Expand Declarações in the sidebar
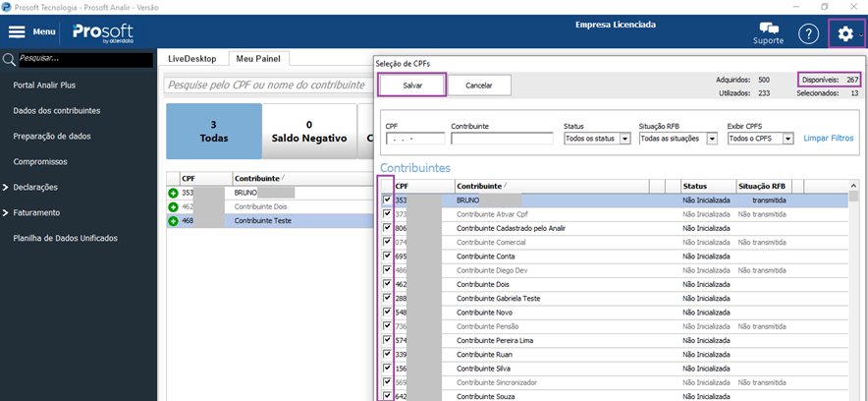 coord(6,187)
